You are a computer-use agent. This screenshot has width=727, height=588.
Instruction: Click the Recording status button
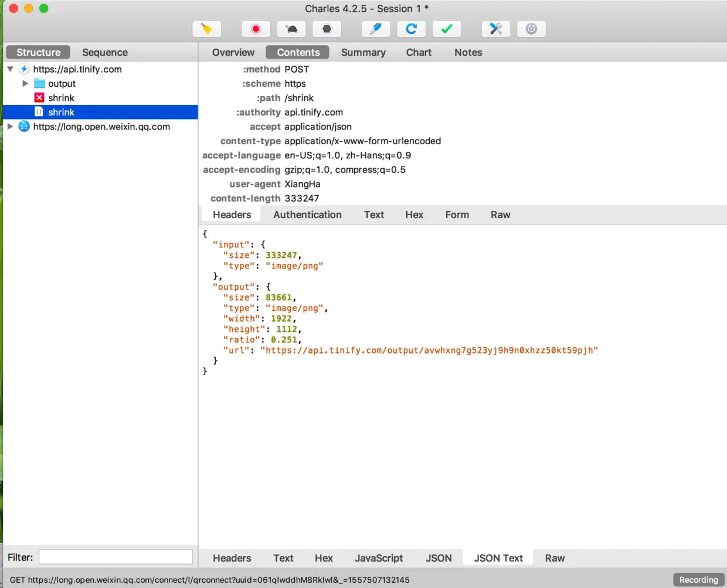coord(699,580)
